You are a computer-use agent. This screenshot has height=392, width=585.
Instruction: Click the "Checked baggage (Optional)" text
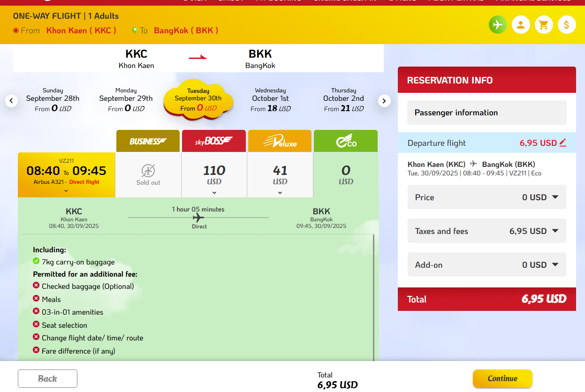click(88, 286)
